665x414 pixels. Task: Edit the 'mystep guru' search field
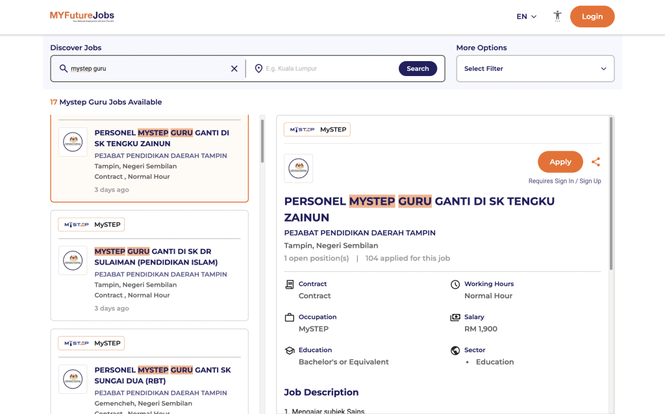pyautogui.click(x=148, y=68)
